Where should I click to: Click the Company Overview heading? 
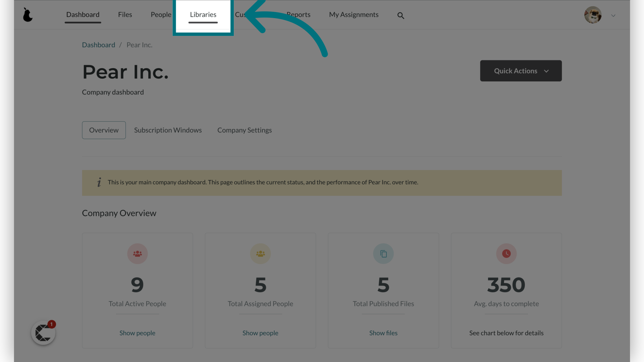[119, 213]
